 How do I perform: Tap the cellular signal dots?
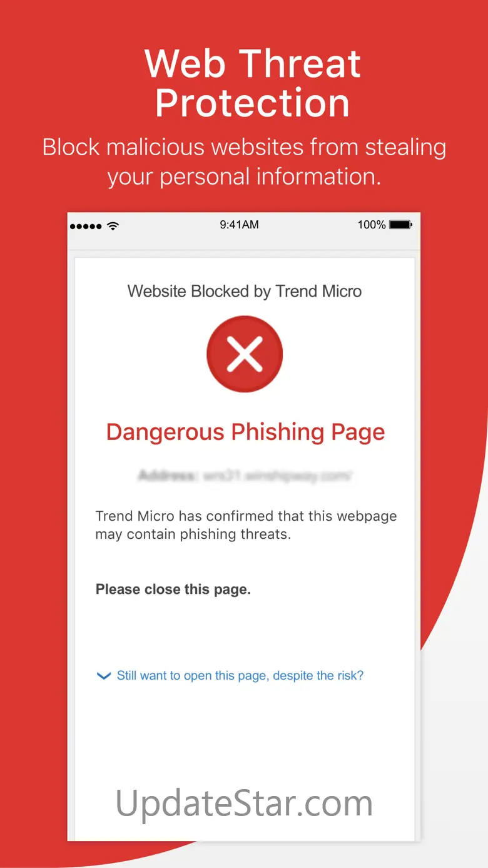coord(86,226)
